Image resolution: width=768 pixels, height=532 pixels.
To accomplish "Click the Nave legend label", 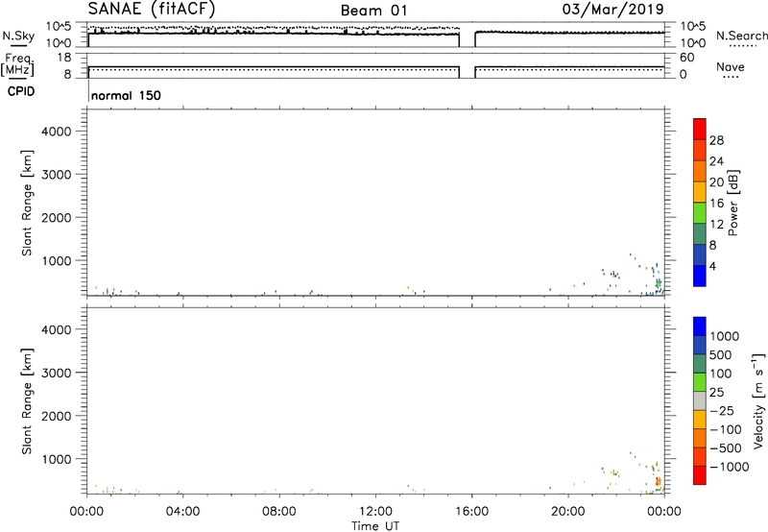I will point(730,66).
